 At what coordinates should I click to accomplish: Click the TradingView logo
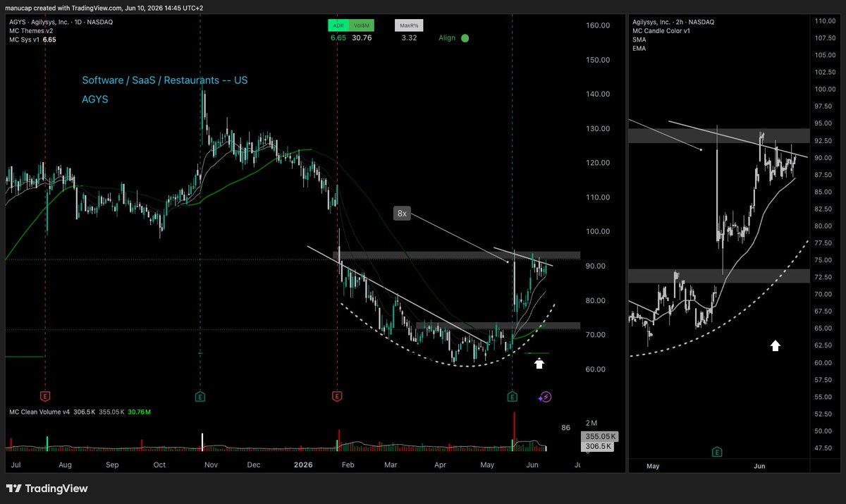pos(47,488)
